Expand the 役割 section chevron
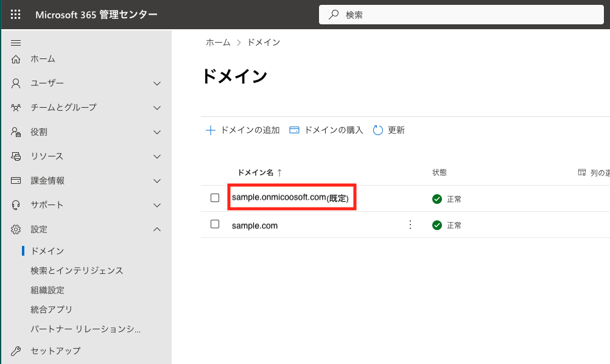This screenshot has width=610, height=364. [x=157, y=132]
